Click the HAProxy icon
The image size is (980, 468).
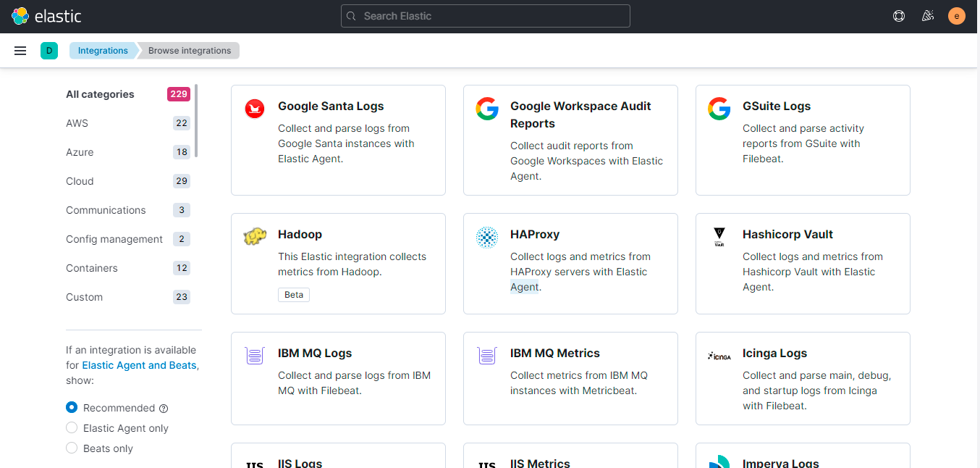pos(487,237)
